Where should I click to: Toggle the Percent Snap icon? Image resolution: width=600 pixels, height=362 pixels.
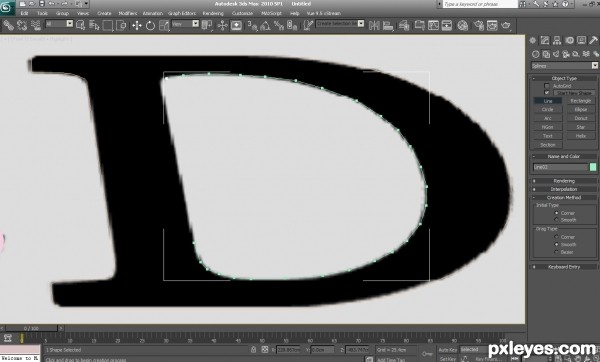click(x=279, y=25)
